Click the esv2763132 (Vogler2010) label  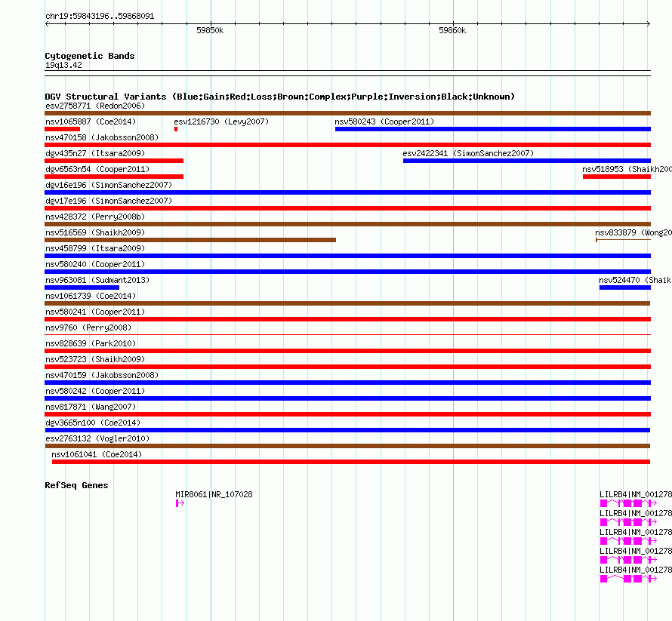[97, 438]
